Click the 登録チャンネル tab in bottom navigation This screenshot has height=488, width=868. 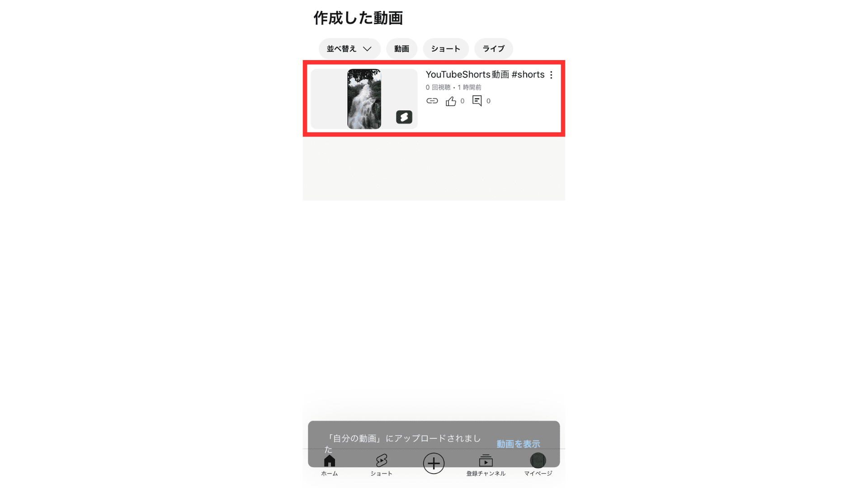[x=486, y=465]
